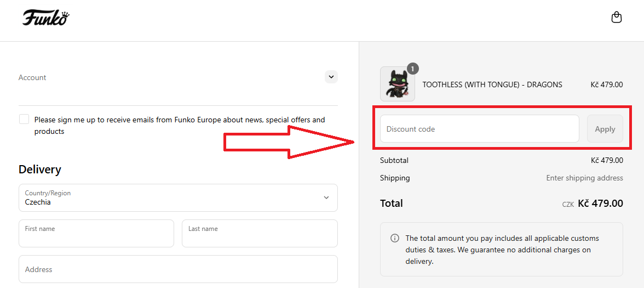Click the customs duties and taxes notice text

pos(502,250)
